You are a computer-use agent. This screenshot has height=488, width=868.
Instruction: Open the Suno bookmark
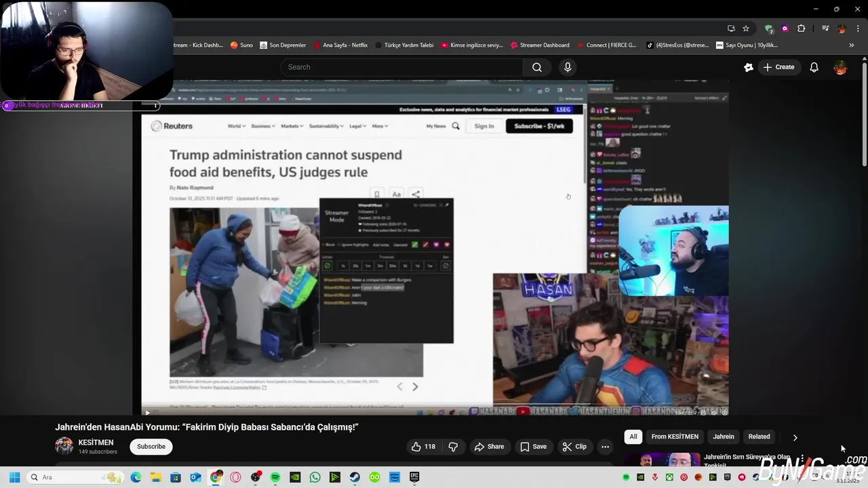241,45
